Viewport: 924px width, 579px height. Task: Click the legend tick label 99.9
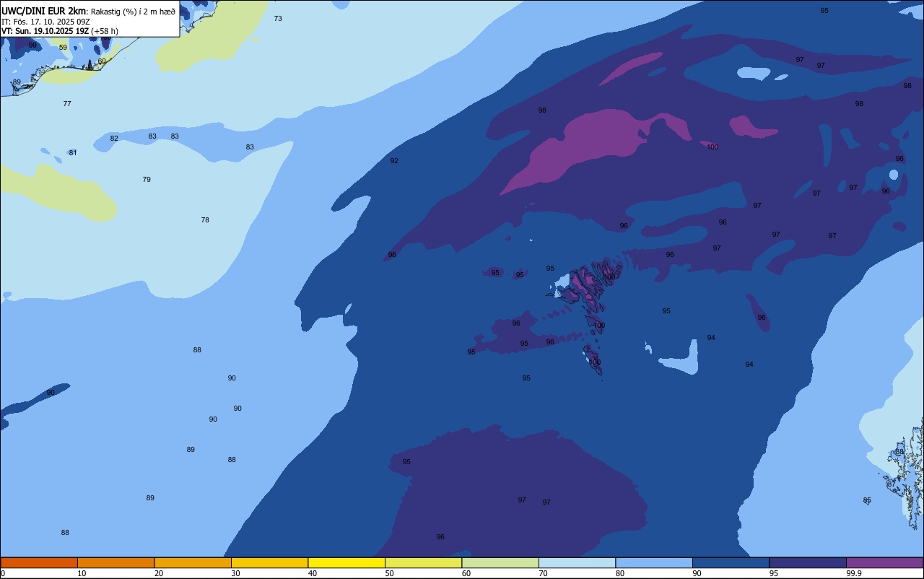point(854,573)
